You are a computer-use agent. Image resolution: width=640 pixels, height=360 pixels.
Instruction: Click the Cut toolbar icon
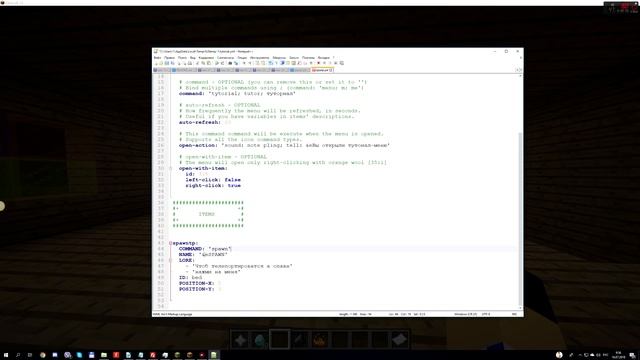198,63
